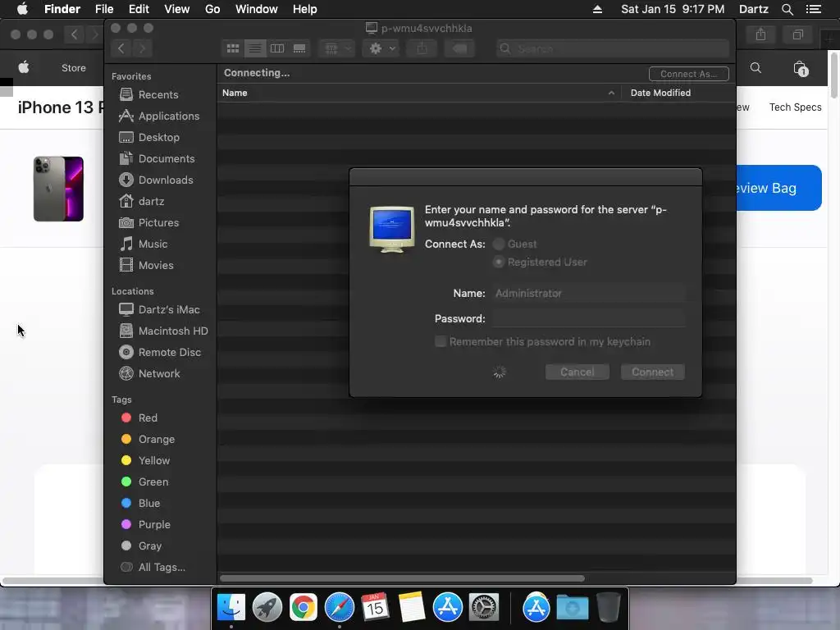Open Tech Specs link in Safari
Image resolution: width=840 pixels, height=630 pixels.
click(x=795, y=107)
